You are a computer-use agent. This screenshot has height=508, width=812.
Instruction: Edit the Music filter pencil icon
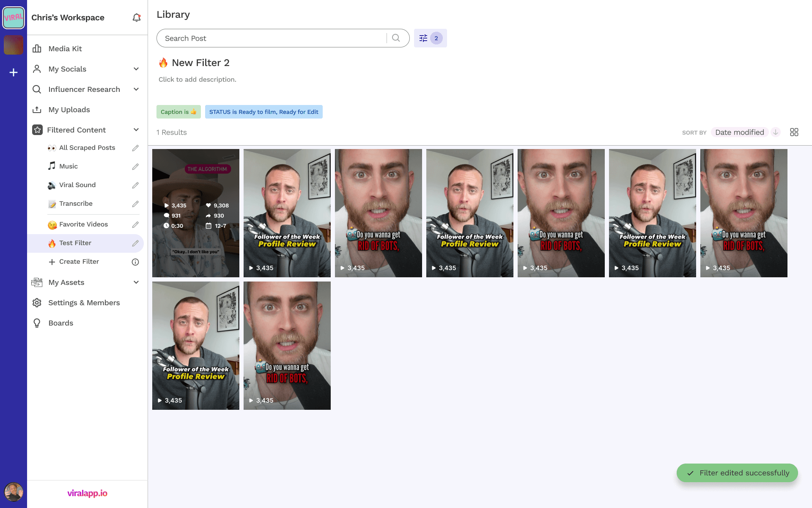135,167
